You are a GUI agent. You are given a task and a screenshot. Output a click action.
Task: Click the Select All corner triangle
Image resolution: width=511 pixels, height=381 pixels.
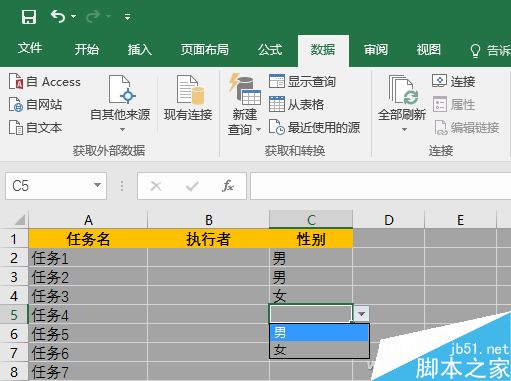coord(19,220)
